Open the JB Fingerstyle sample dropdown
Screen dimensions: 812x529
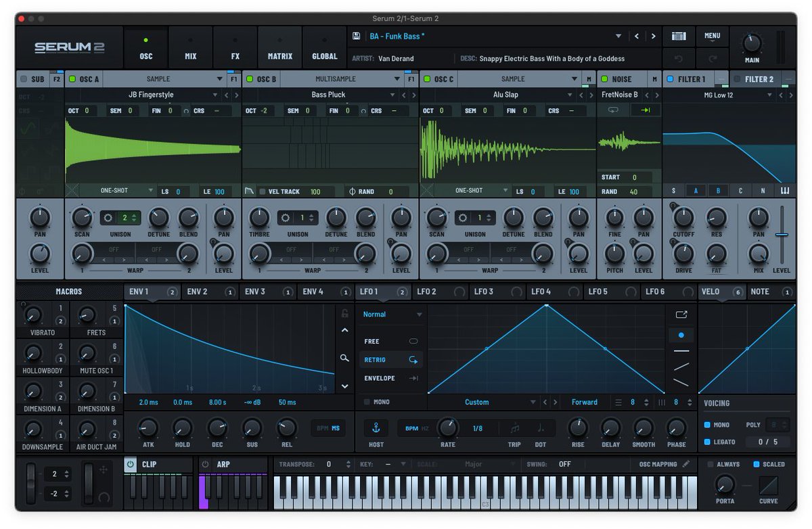[x=215, y=95]
